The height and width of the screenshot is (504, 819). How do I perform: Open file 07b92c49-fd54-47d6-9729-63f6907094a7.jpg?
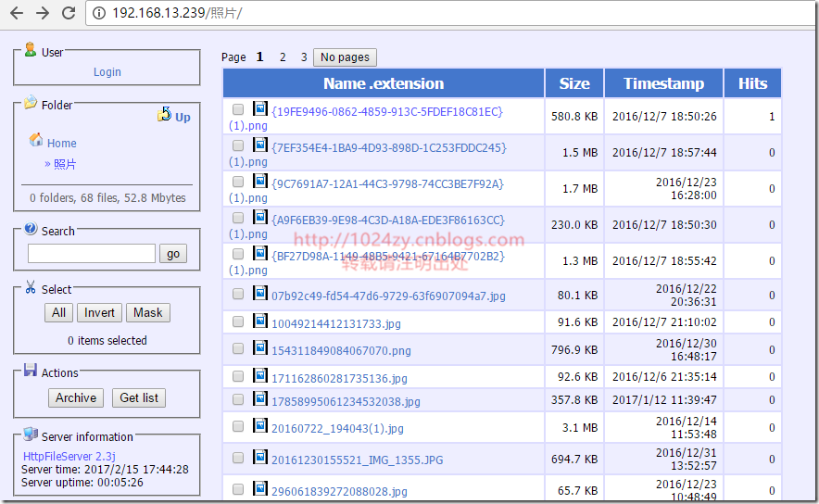pyautogui.click(x=388, y=296)
